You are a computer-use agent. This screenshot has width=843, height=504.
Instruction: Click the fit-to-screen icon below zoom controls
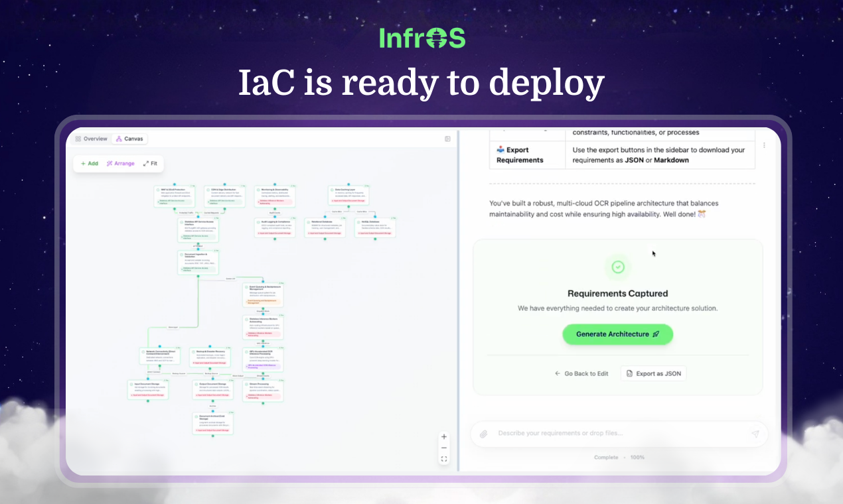pyautogui.click(x=443, y=458)
